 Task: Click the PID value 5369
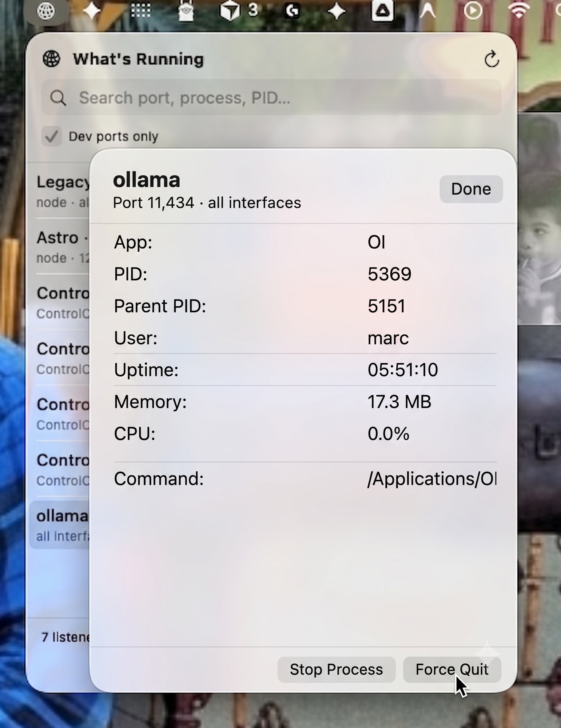click(389, 274)
